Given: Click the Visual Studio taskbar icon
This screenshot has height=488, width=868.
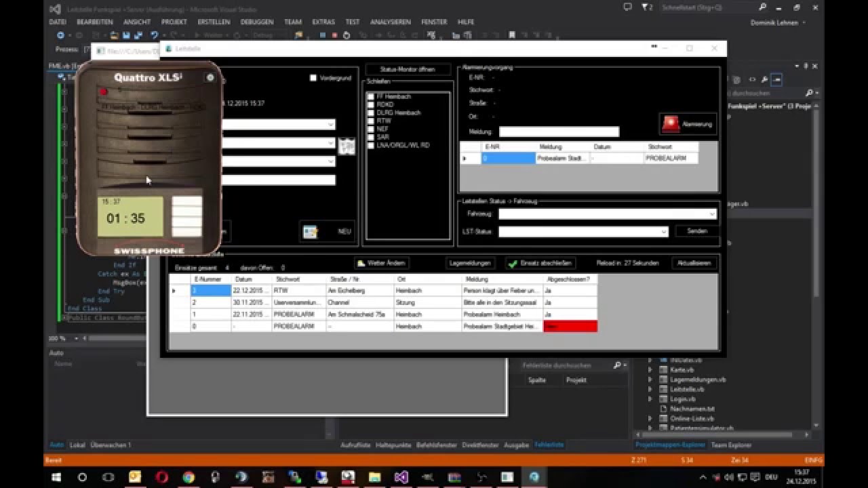Looking at the screenshot, I should [x=401, y=477].
